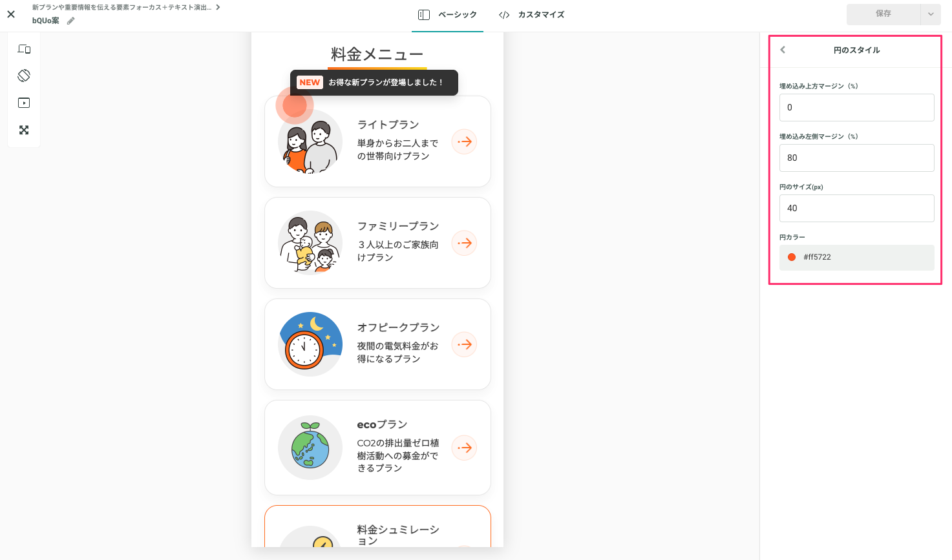
Task: Toggle the device preview switch icon
Action: [24, 49]
